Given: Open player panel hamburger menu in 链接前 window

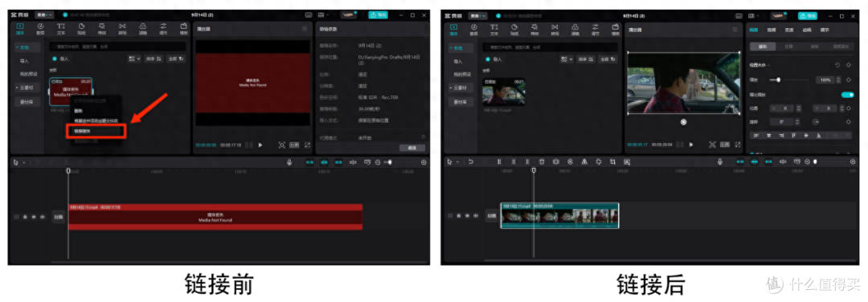Looking at the screenshot, I should tap(305, 28).
